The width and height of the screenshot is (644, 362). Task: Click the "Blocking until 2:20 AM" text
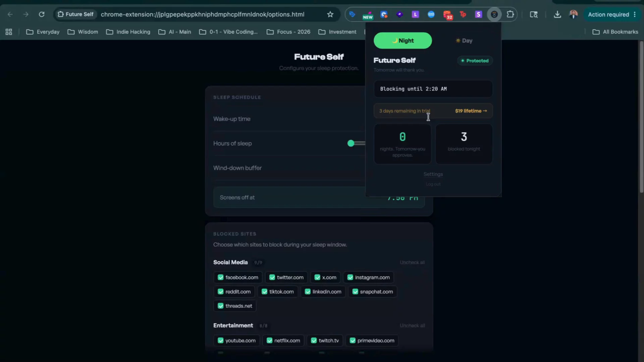[x=413, y=89]
